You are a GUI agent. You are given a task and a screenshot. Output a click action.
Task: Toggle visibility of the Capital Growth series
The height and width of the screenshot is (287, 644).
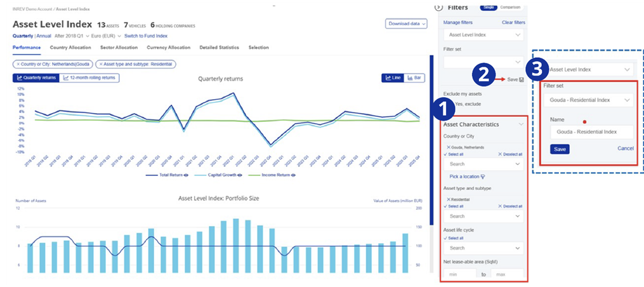click(x=239, y=175)
